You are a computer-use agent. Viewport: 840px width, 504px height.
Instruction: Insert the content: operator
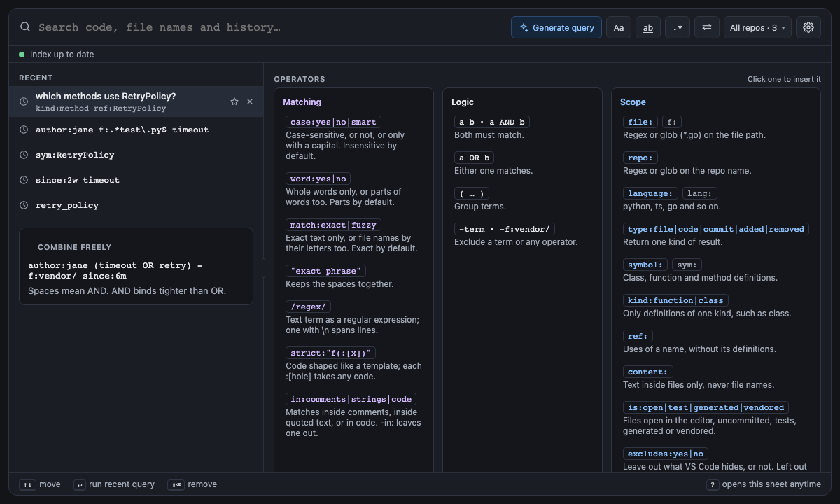tap(648, 372)
